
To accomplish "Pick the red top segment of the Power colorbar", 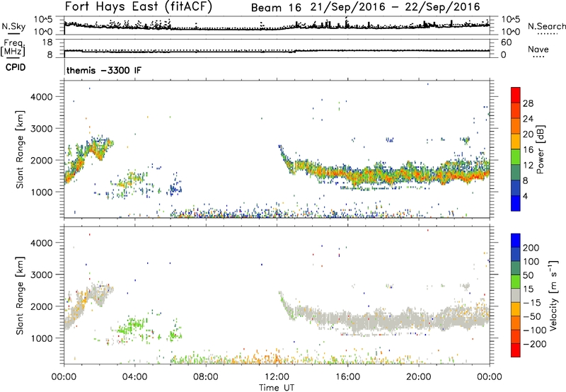I will click(516, 96).
